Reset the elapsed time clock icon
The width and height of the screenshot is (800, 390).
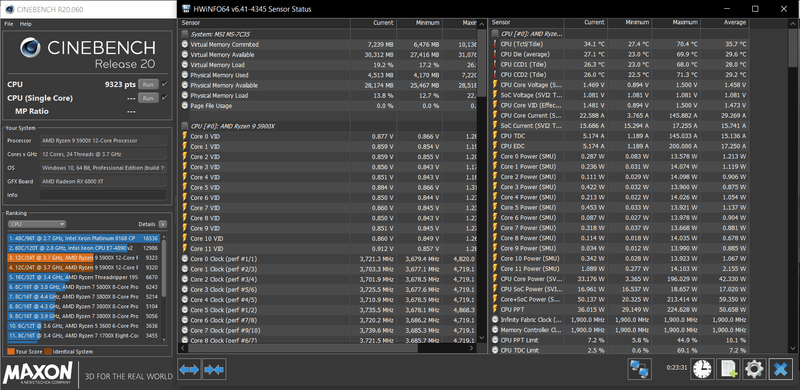703,369
